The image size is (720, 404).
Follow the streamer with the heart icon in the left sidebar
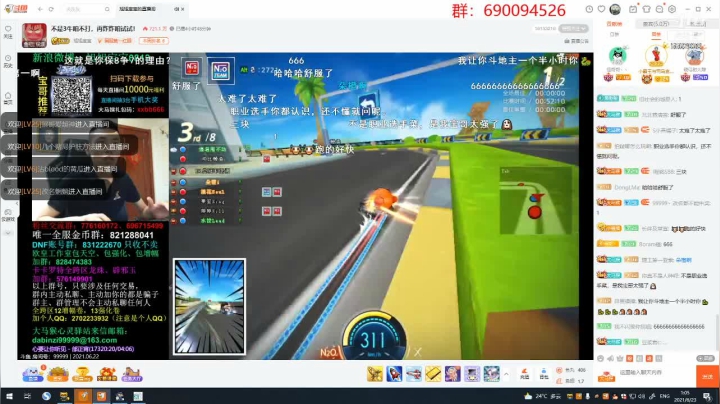[8, 31]
